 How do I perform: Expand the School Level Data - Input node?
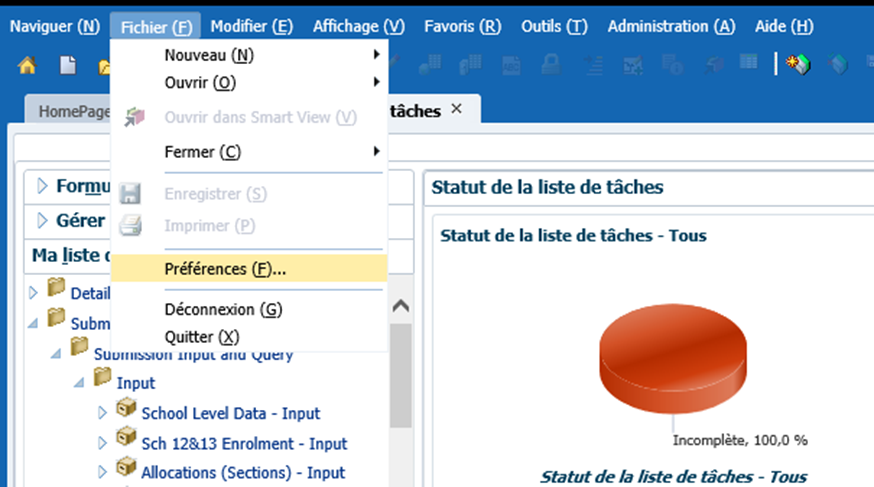coord(102,413)
